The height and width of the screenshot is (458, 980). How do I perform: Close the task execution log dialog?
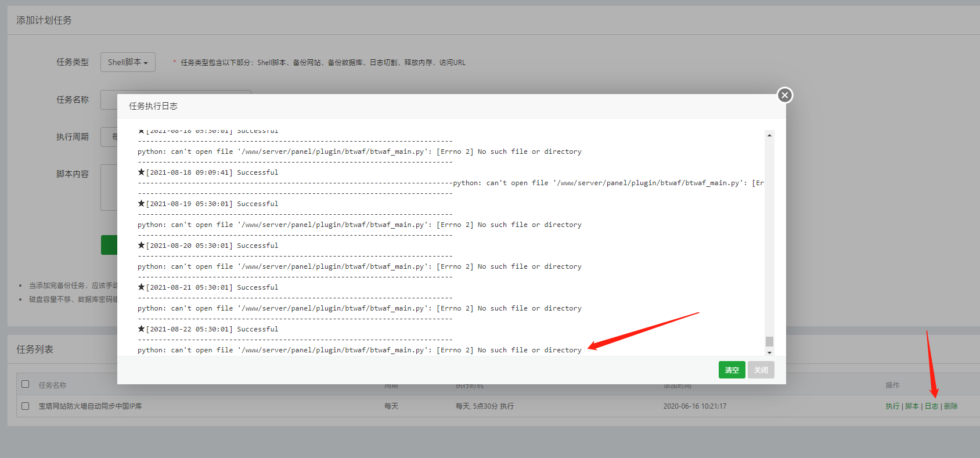785,95
